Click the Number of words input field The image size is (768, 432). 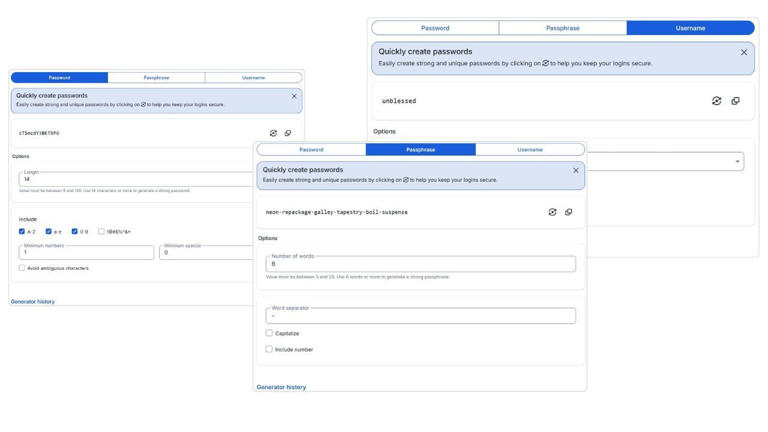pos(421,264)
